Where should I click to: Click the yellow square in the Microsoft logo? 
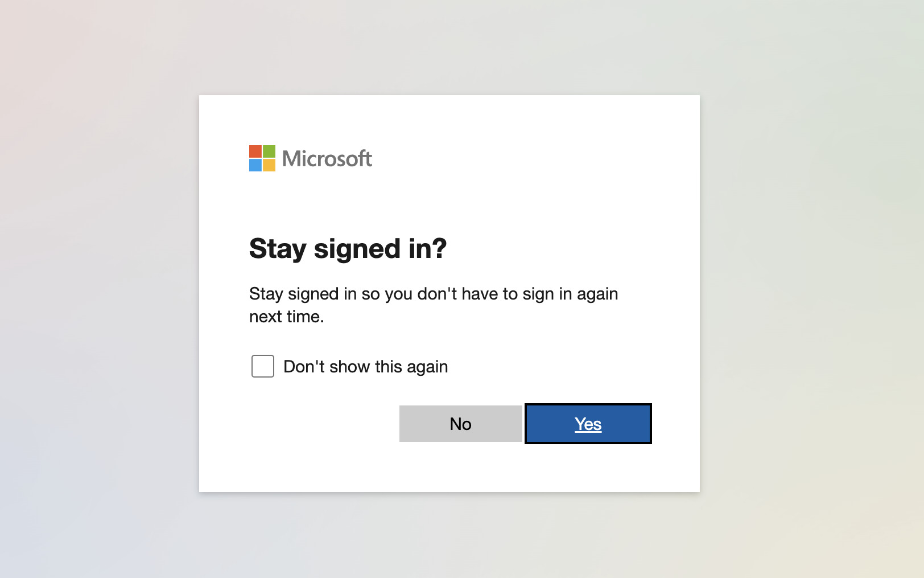269,166
